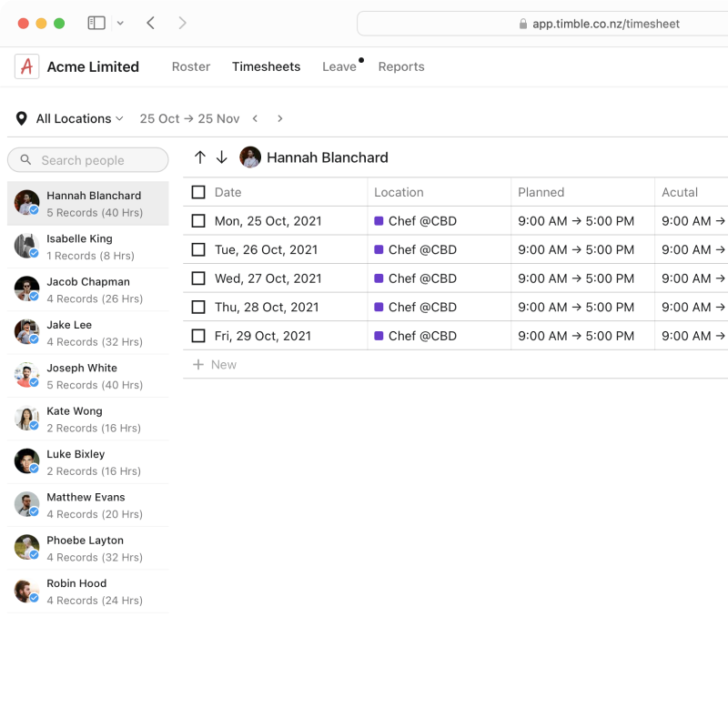
Task: Click the search magnifier icon in sidebar
Action: tap(26, 159)
